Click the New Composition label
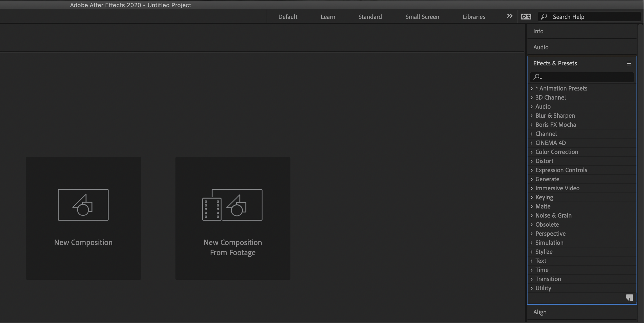Viewport: 644px width, 323px height. click(83, 242)
